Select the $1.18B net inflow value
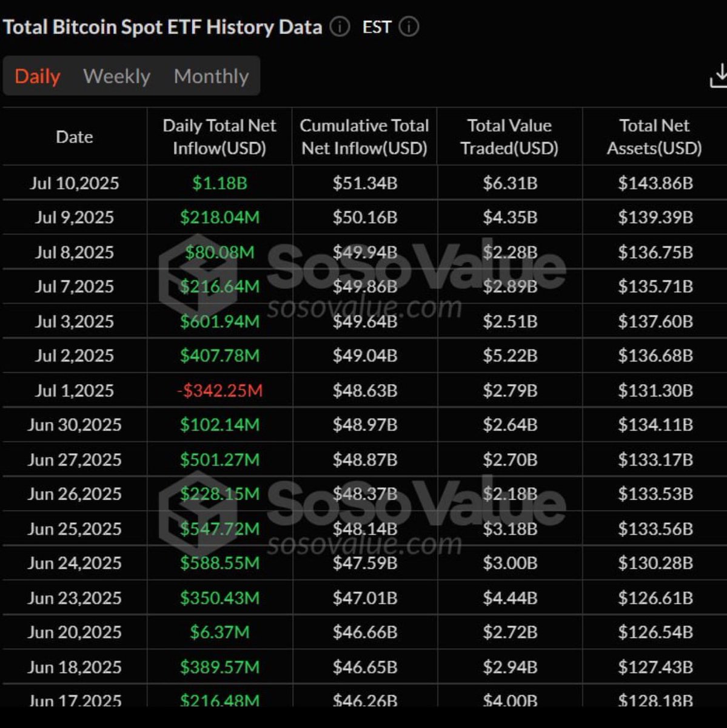 click(x=219, y=183)
